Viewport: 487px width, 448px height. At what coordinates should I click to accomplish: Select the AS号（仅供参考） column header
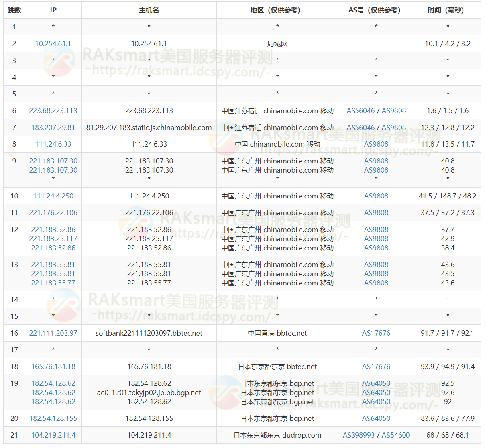tap(376, 10)
